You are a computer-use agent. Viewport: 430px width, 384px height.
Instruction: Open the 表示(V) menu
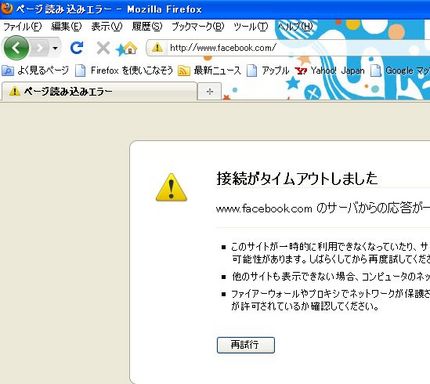tap(107, 27)
